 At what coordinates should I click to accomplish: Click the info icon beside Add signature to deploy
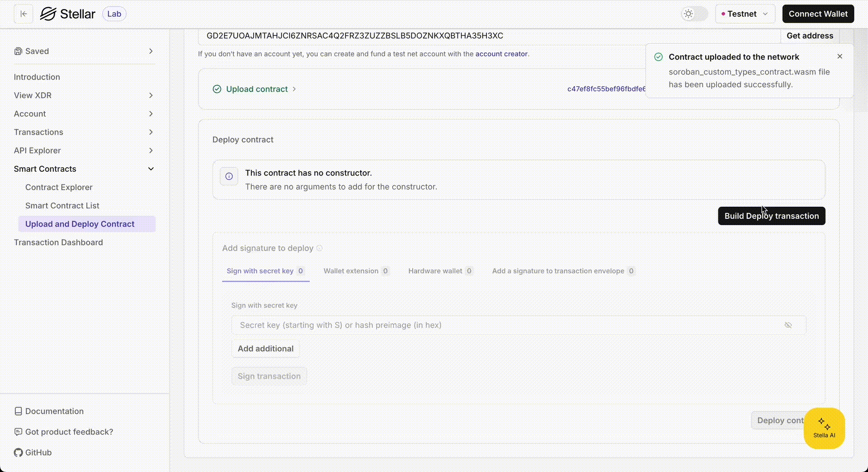[320, 248]
